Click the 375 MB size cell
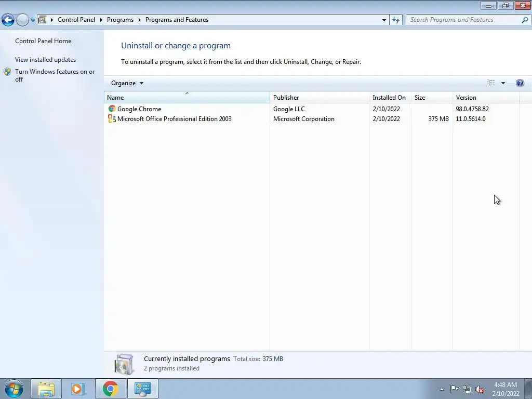The height and width of the screenshot is (399, 532). (x=438, y=119)
